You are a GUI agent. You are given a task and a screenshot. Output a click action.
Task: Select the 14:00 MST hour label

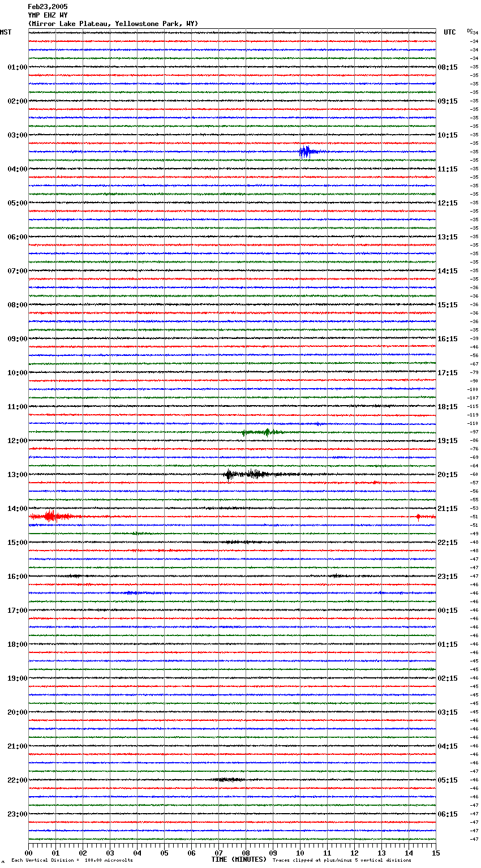click(x=18, y=509)
